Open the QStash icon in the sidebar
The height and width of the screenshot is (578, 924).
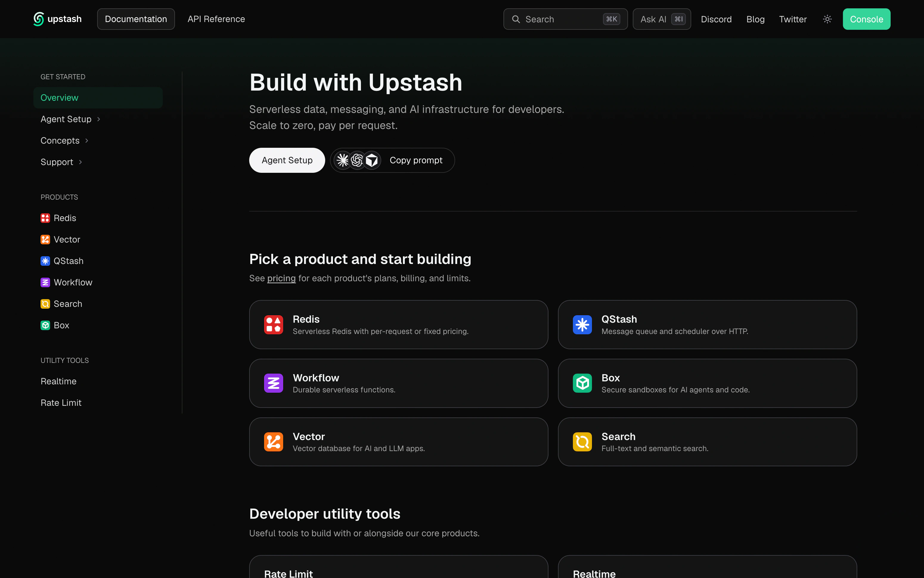pos(45,261)
